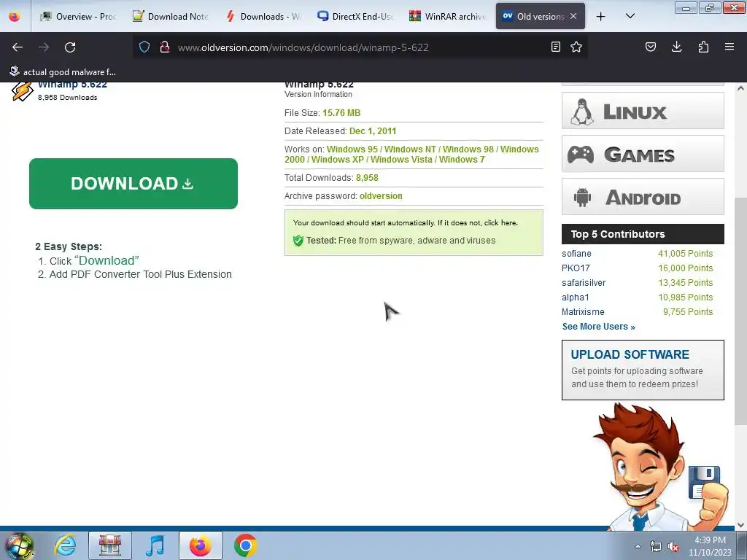This screenshot has height=560, width=747.
Task: Close the Old versions tab
Action: coord(573,16)
